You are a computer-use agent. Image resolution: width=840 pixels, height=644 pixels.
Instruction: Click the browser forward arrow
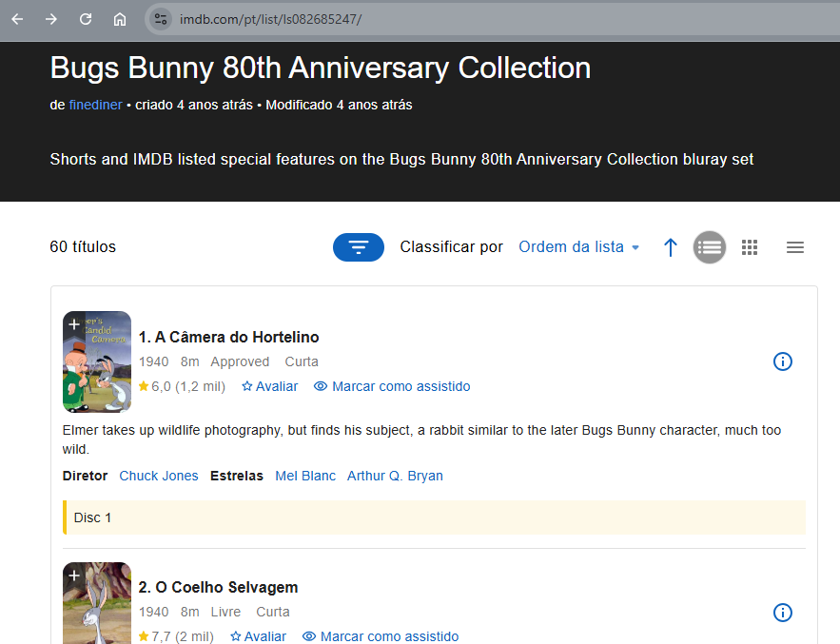[x=51, y=19]
